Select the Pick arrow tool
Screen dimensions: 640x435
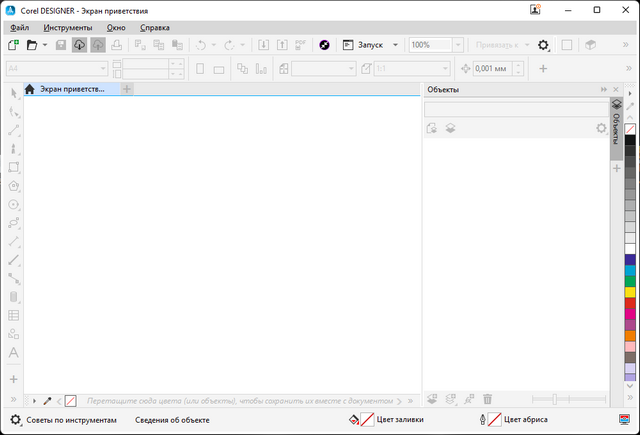(14, 93)
